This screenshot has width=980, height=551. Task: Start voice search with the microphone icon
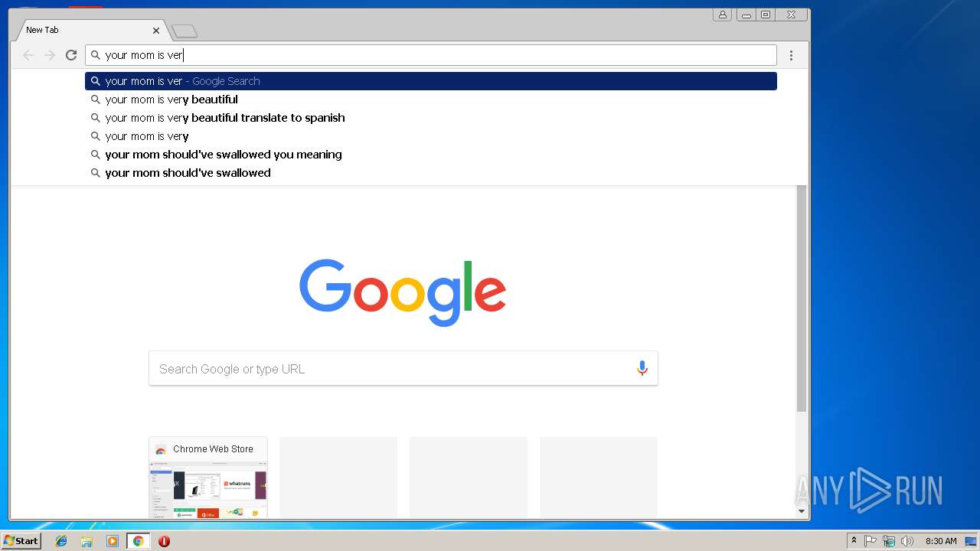[x=642, y=369]
